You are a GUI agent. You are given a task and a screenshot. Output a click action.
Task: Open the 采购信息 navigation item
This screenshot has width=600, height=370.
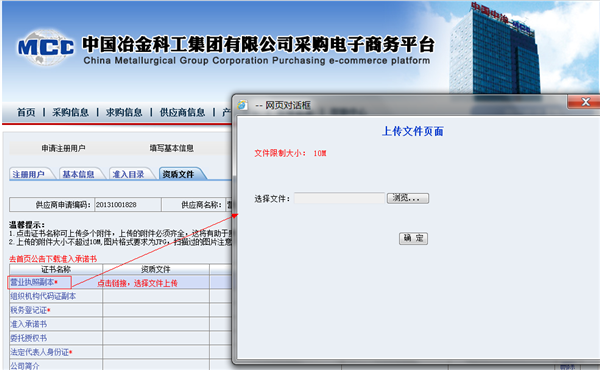click(70, 112)
